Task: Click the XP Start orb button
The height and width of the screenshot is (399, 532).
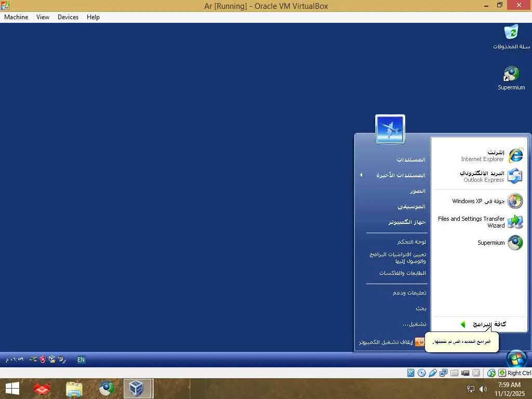Action: pyautogui.click(x=516, y=359)
